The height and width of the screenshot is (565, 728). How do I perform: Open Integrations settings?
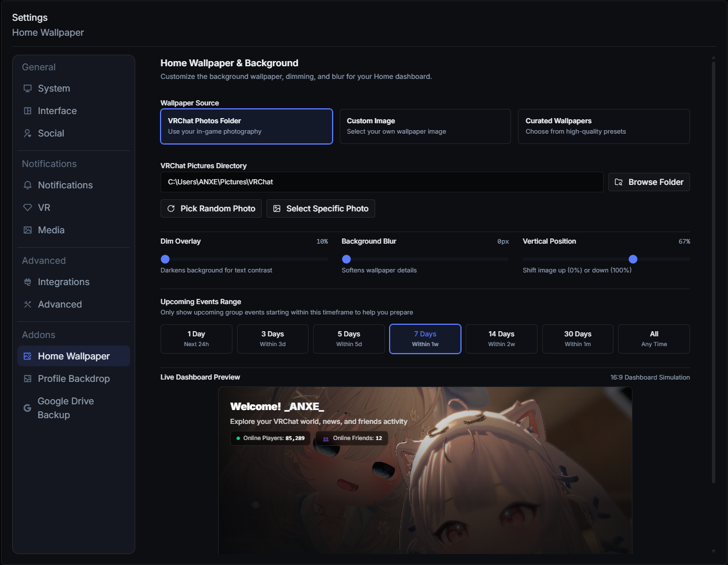coord(74,282)
